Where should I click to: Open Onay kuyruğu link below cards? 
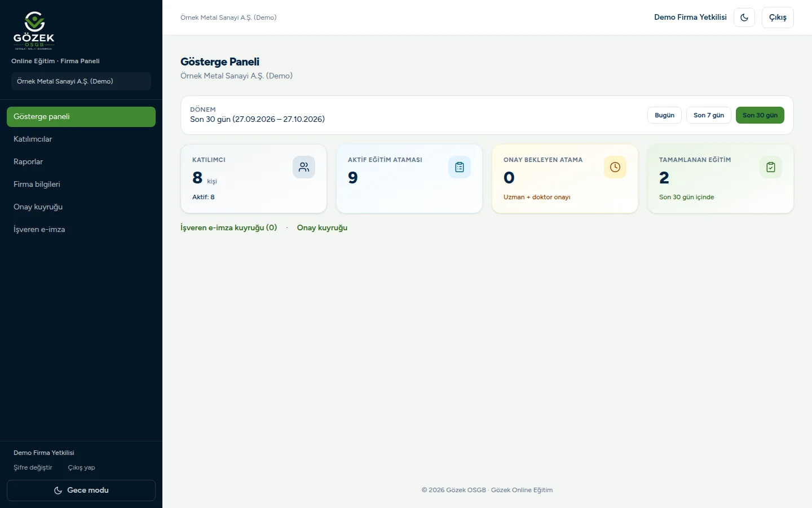click(322, 228)
